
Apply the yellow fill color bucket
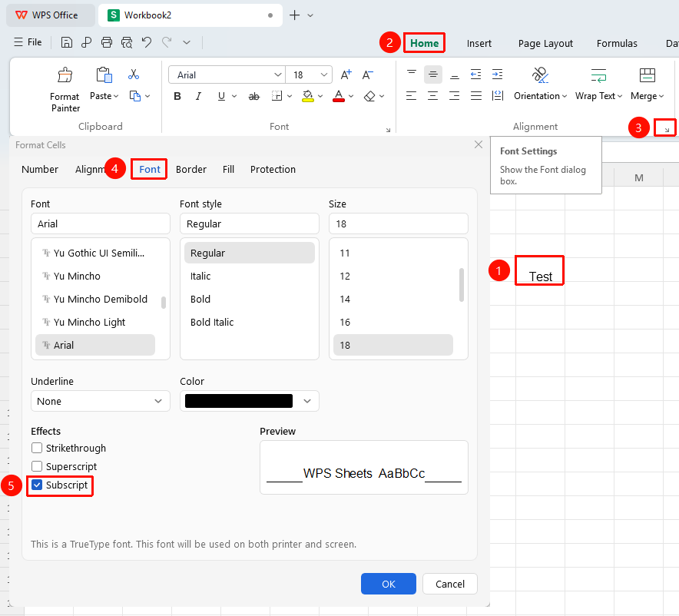click(308, 96)
